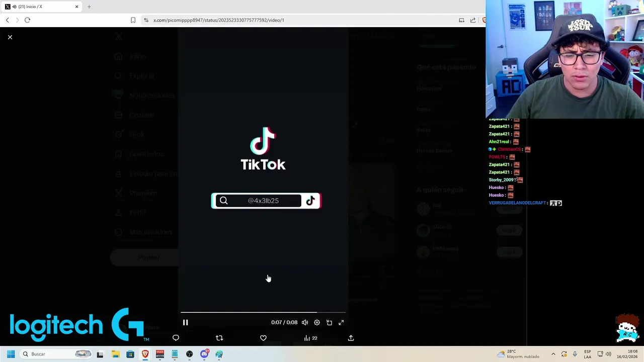644x362 pixels.
Task: Toggle tab audio mute on X tab
Action: click(14, 7)
